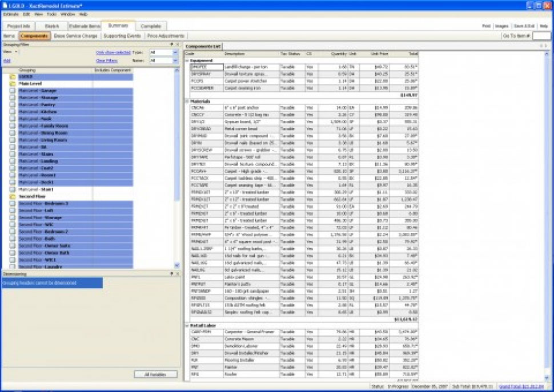Open the View menu

[38, 14]
